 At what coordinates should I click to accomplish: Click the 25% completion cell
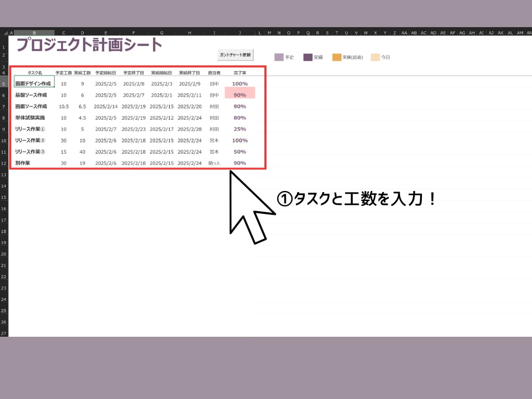click(x=240, y=129)
